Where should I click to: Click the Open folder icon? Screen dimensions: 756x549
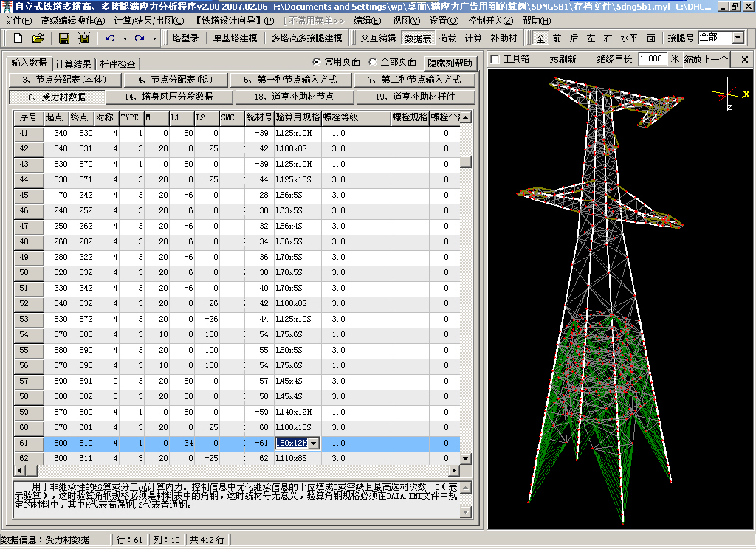pyautogui.click(x=38, y=38)
